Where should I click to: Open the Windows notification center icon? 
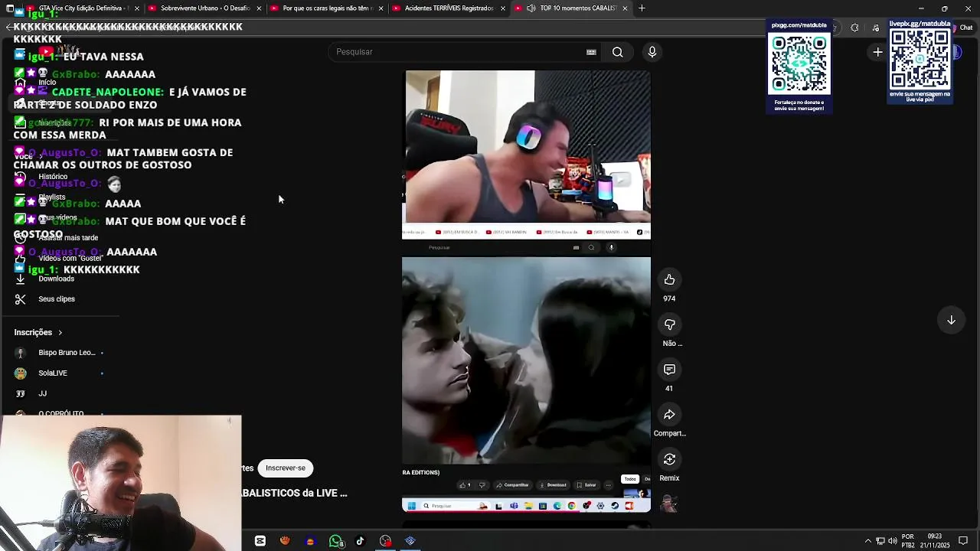pos(963,541)
